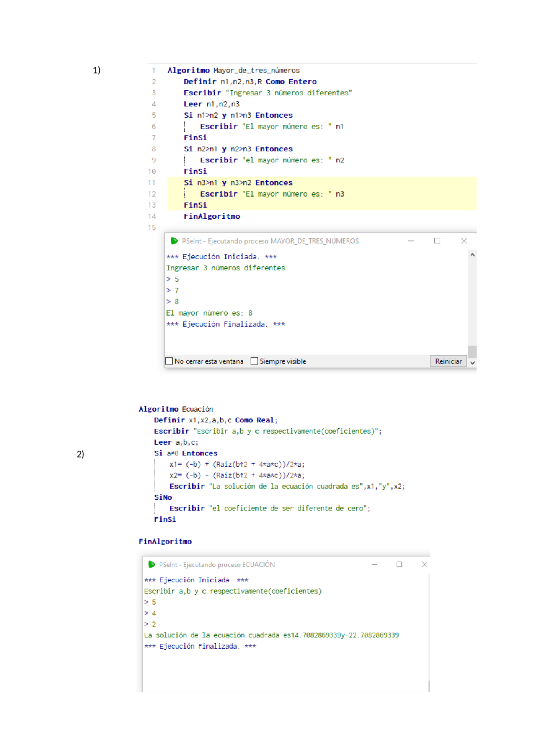Close the MAYOR_DE_TRES_NÚMEROS execution window
This screenshot has height=756, width=534.
tap(463, 241)
